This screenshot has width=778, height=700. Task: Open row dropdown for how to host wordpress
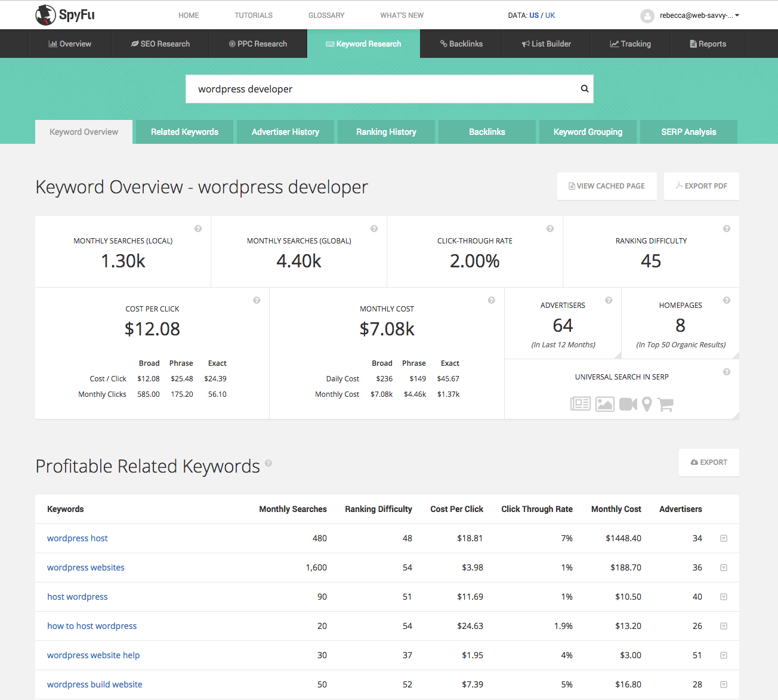pos(723,626)
